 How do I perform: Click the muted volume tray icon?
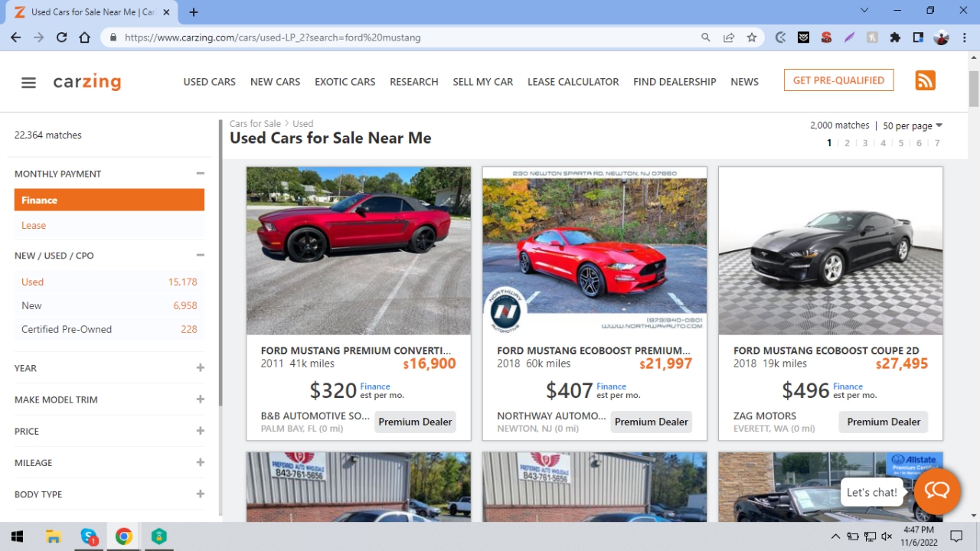click(887, 536)
